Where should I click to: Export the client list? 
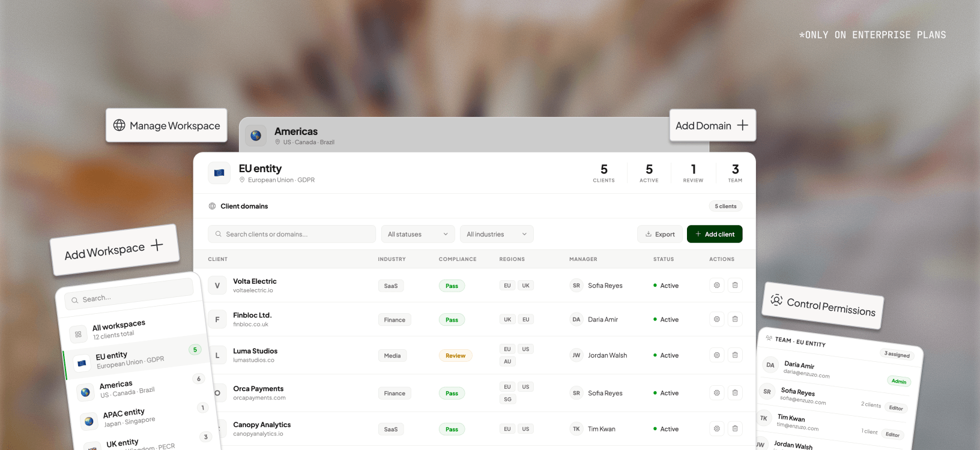[x=660, y=234]
